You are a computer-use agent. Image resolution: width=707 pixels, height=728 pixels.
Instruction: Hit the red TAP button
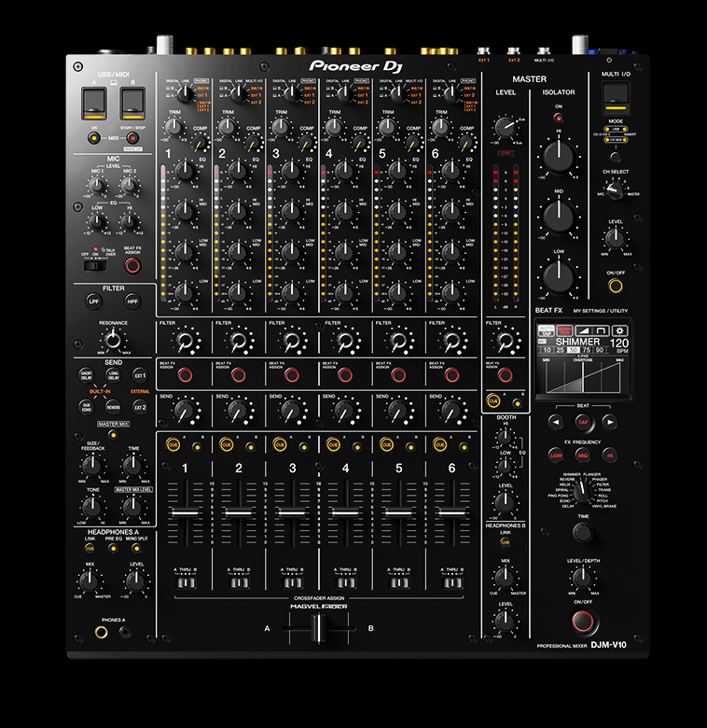pos(583,422)
